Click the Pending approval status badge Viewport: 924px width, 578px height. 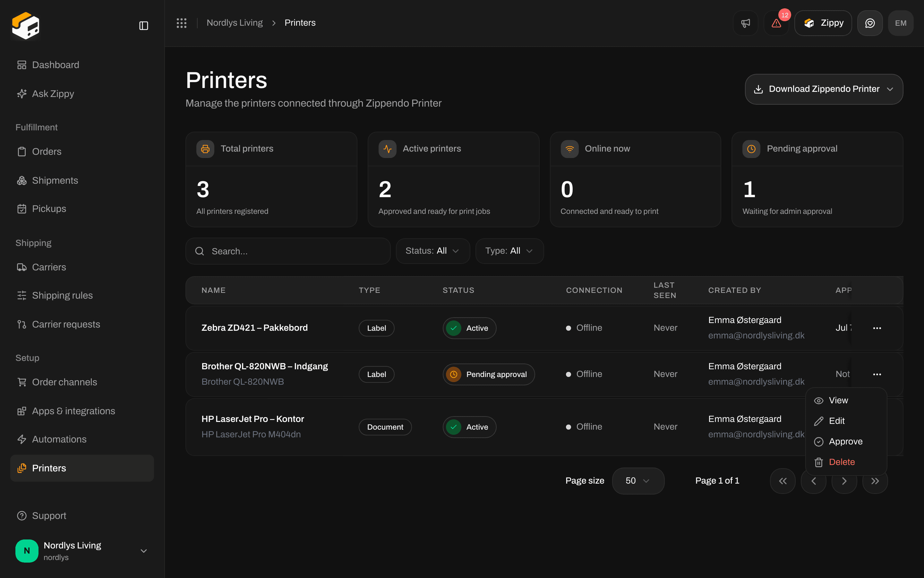tap(489, 374)
